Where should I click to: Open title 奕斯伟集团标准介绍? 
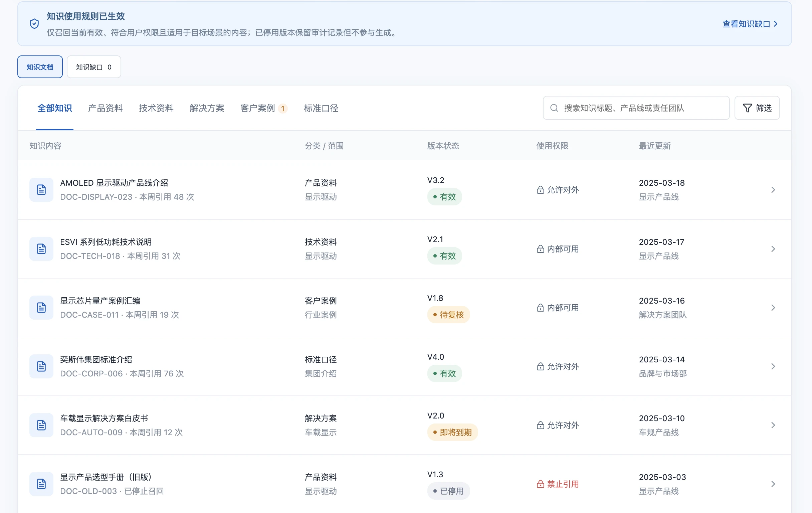(96, 360)
